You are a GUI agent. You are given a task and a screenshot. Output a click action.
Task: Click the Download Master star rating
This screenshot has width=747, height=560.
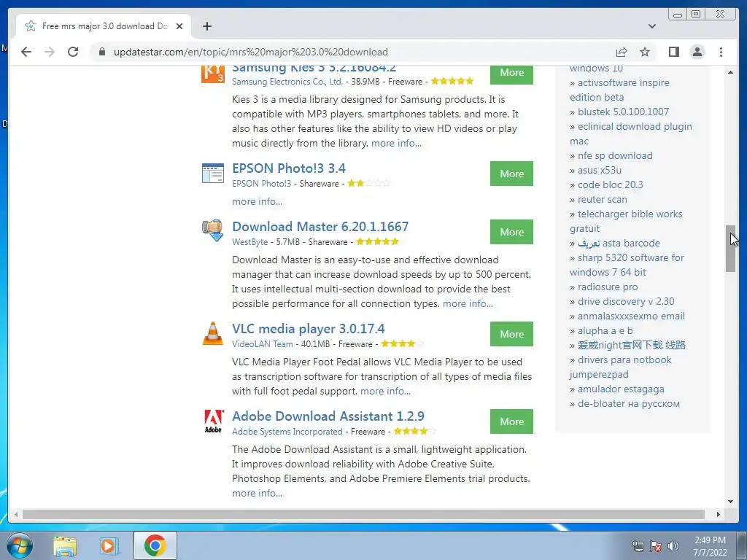coord(377,241)
